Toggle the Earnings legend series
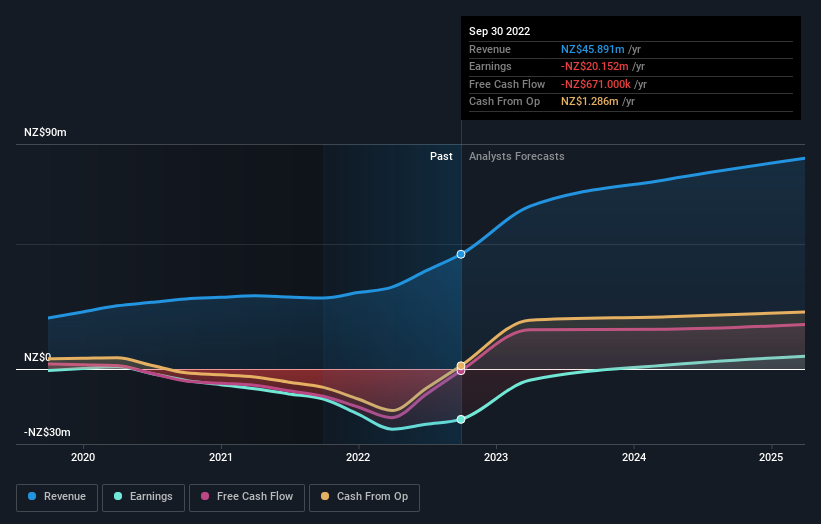Viewport: 821px width, 524px height. 143,497
